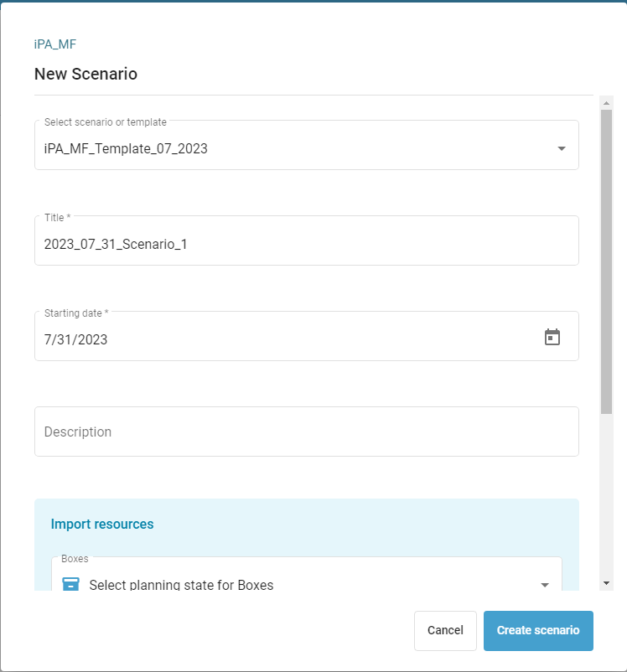This screenshot has width=627, height=672.
Task: Focus the Starting date value 7/31/2023
Action: (76, 339)
